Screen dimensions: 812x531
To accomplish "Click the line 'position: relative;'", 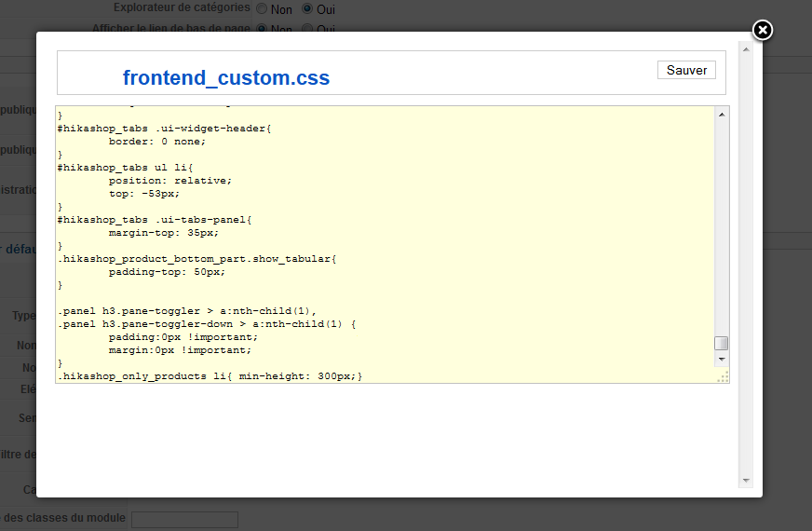I will [169, 181].
